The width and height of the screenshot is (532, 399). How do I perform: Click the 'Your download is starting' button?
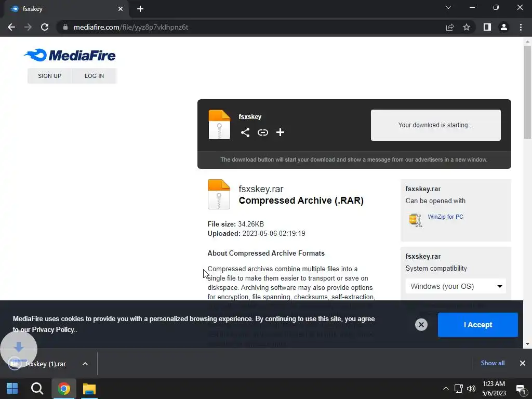pos(436,125)
